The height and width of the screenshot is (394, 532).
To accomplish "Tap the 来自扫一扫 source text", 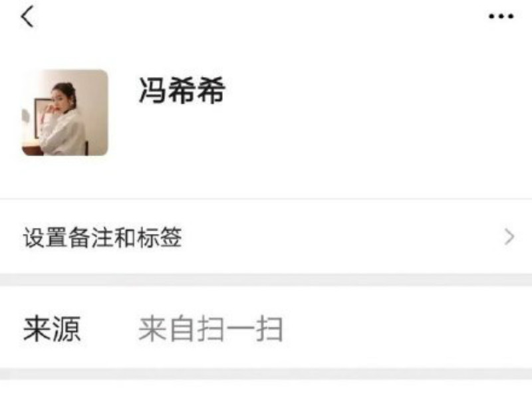I will tap(211, 329).
